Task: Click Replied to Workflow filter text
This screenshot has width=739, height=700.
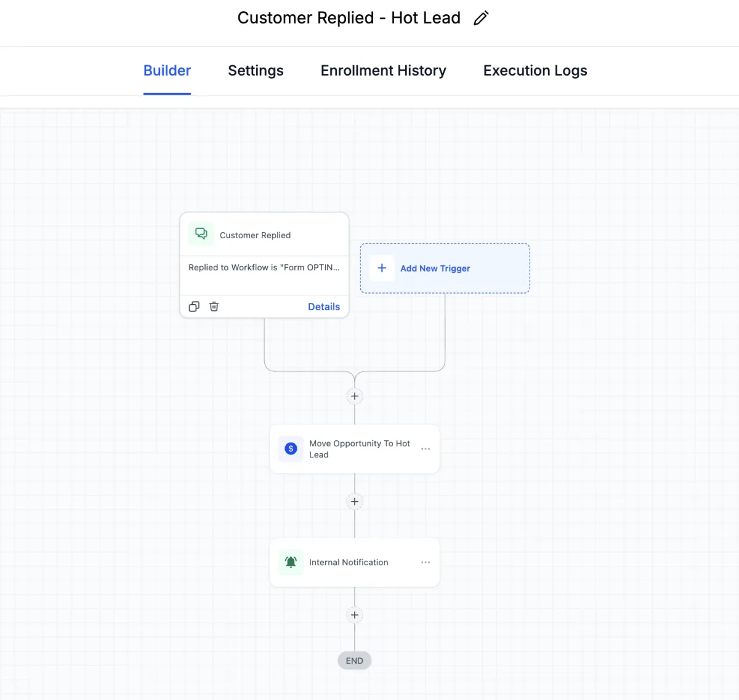Action: click(x=264, y=267)
